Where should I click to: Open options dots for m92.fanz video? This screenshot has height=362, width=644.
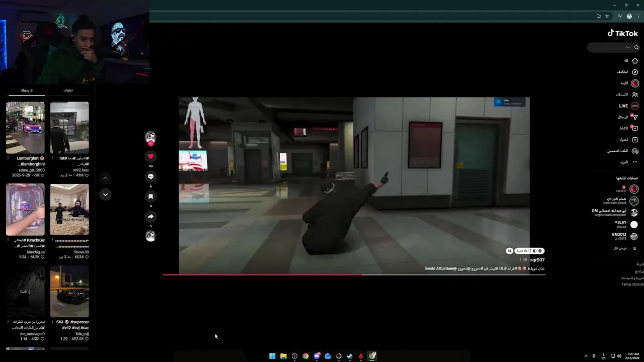52,158
